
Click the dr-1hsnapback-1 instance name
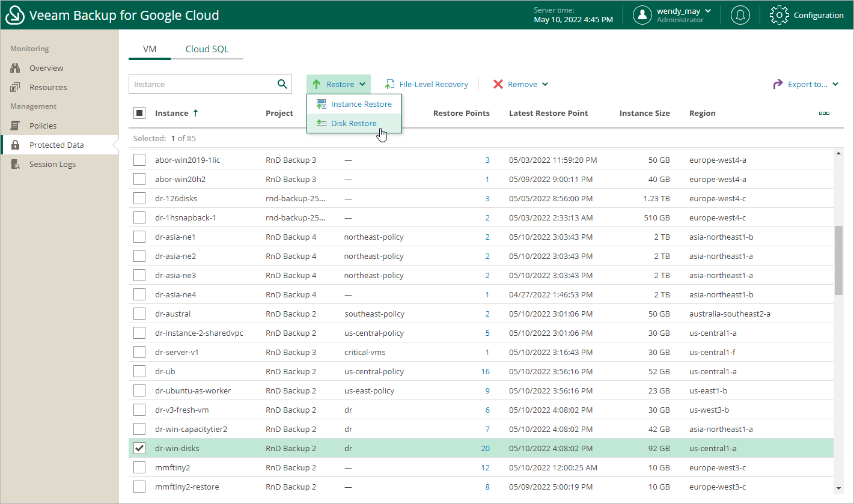[185, 217]
